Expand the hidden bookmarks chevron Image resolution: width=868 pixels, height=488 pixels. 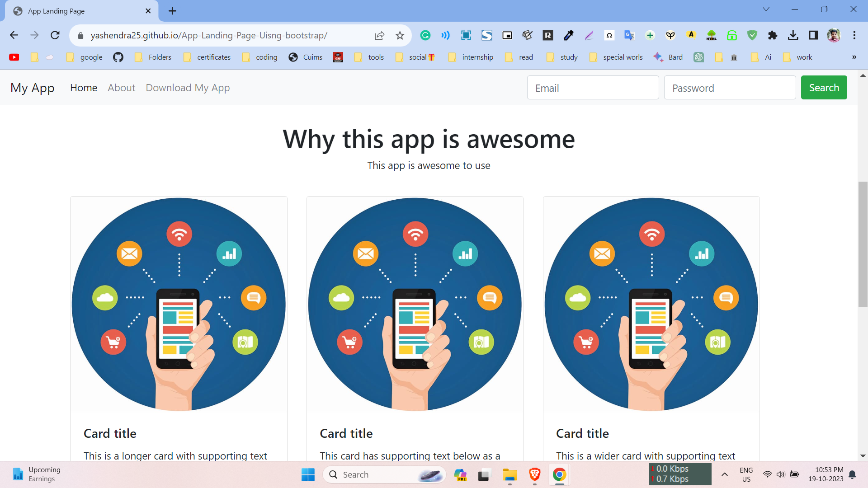pyautogui.click(x=854, y=57)
